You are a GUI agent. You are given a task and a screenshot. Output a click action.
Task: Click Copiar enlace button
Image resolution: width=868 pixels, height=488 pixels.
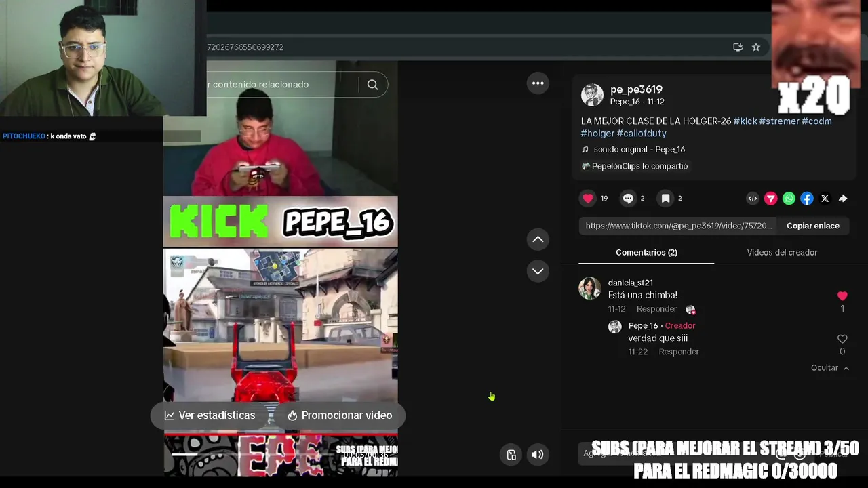click(813, 226)
